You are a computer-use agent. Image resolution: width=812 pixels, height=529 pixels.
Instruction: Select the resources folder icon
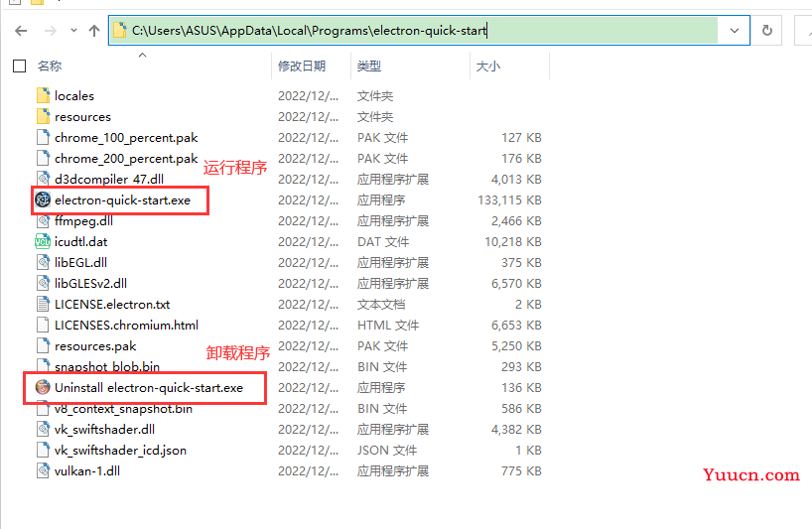pos(44,116)
